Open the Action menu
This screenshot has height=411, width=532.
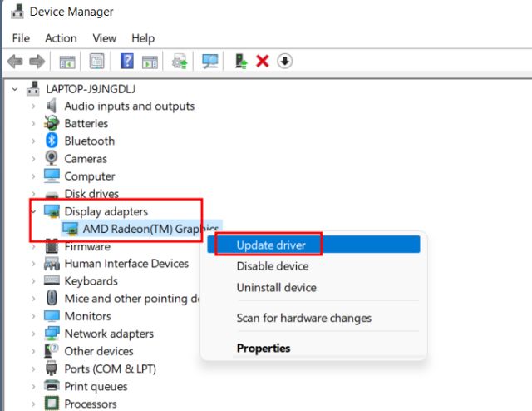(x=61, y=38)
